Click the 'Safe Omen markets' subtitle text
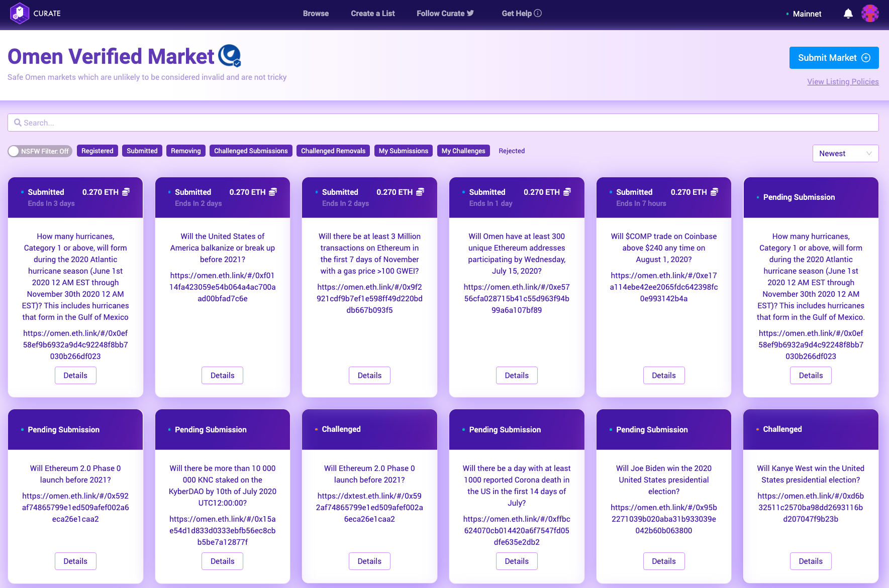889x588 pixels. (147, 77)
